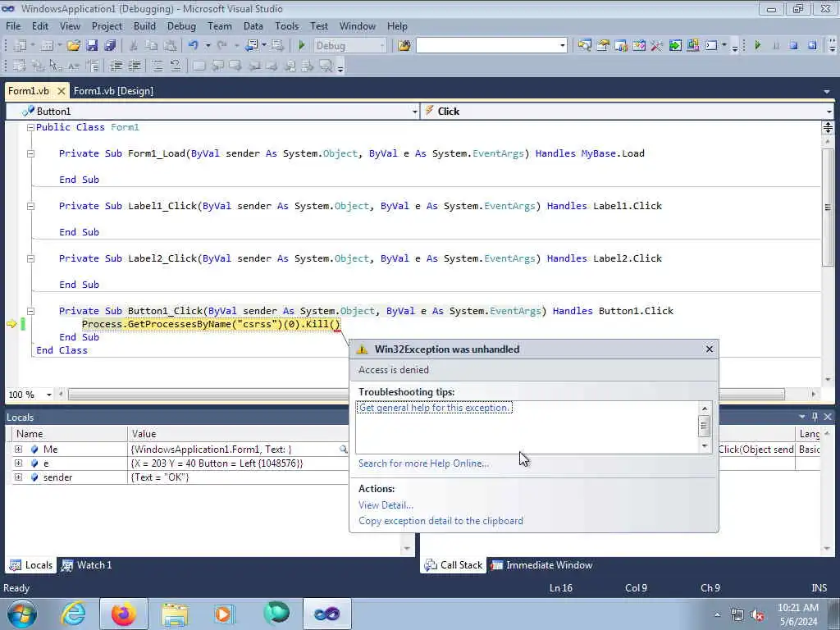Viewport: 840px width, 630px height.
Task: Collapse the Label1_Click sub outline
Action: pos(30,206)
